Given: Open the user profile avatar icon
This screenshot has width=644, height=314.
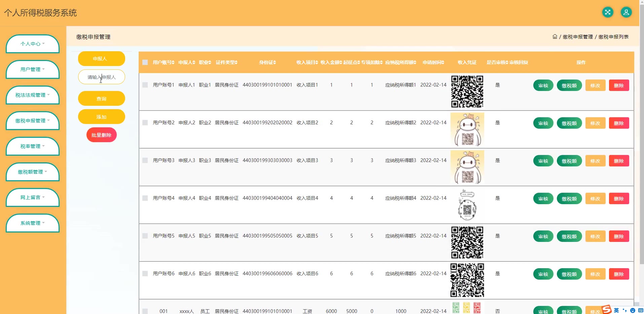Looking at the screenshot, I should 626,12.
